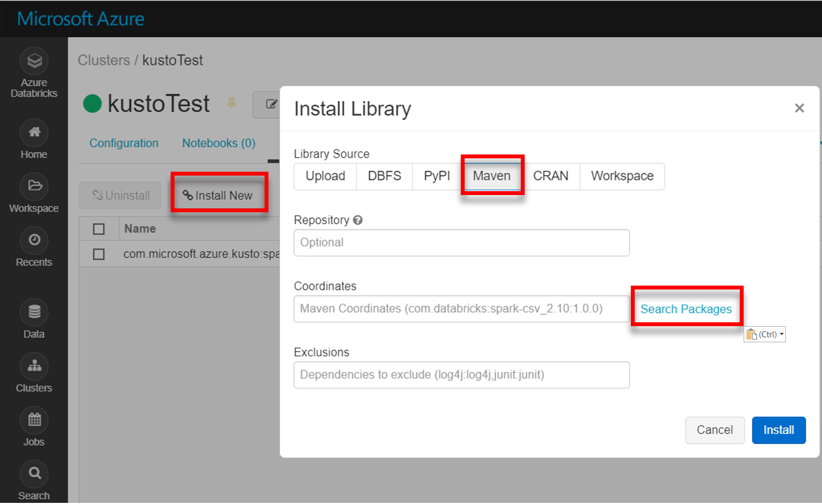Click inside the Repository Optional field
Screen dimensions: 822x504
[461, 243]
